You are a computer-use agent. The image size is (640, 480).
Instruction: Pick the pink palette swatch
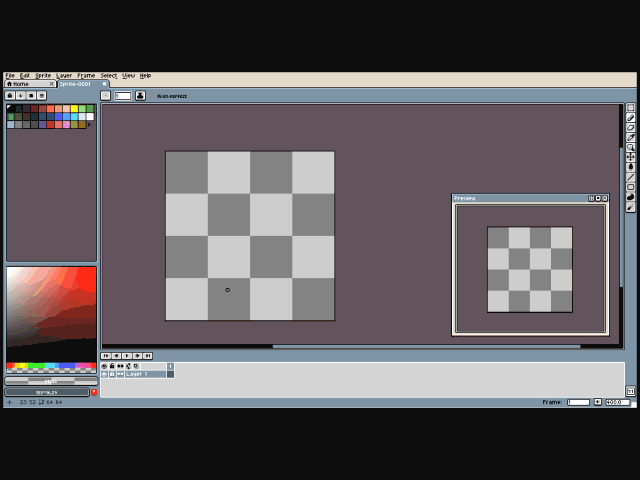click(x=67, y=124)
